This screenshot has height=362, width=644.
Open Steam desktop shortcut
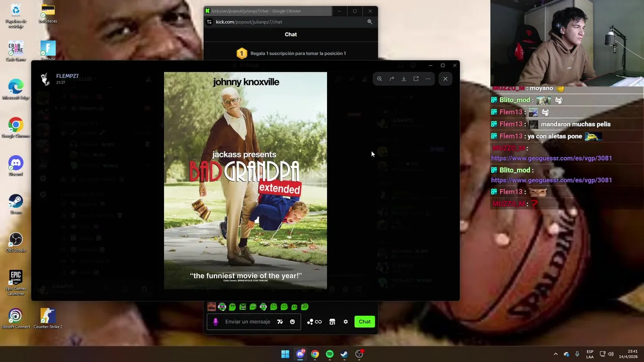click(x=16, y=205)
